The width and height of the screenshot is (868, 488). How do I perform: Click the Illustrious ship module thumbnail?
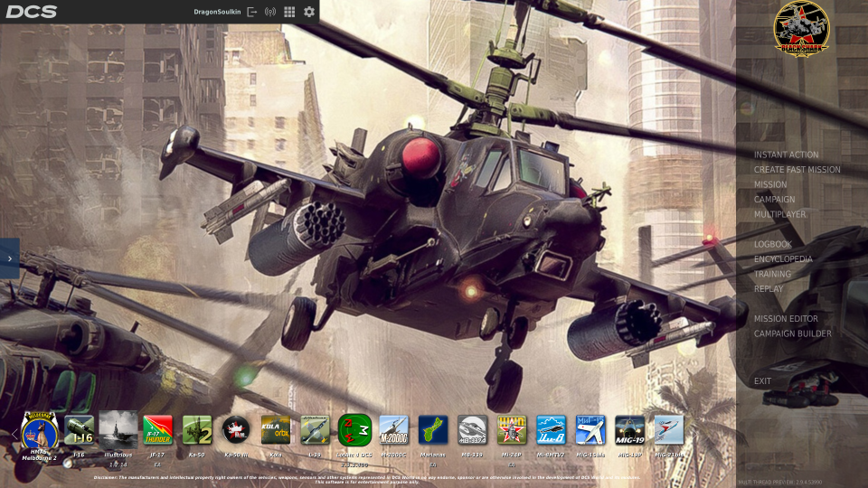pos(118,429)
